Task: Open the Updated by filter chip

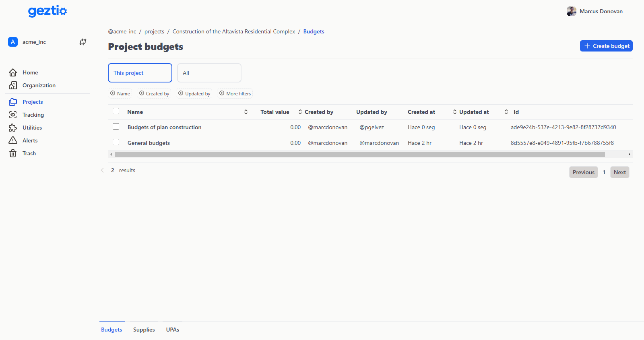Action: pyautogui.click(x=194, y=93)
